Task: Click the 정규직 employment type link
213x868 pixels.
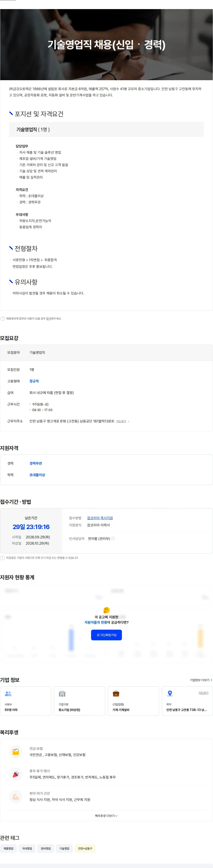Action: pyautogui.click(x=34, y=381)
